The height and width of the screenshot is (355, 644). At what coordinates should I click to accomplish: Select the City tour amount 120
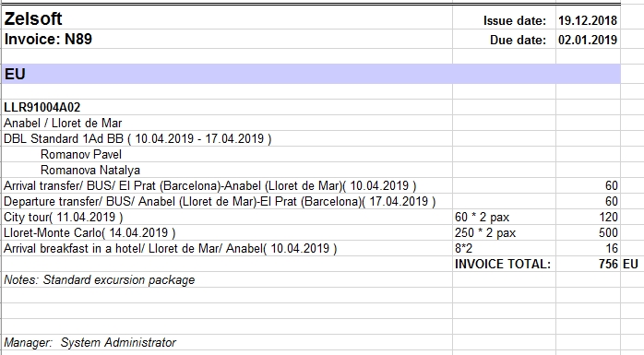point(608,217)
